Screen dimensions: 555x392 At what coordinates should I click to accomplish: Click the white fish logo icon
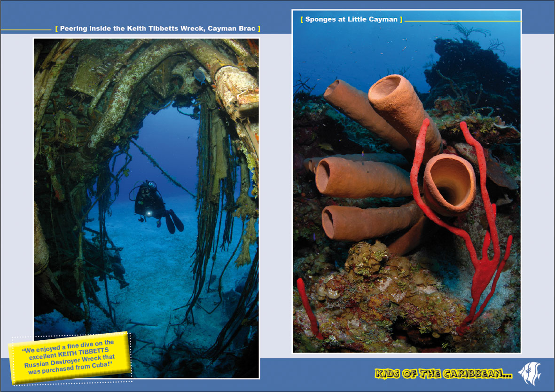click(530, 374)
